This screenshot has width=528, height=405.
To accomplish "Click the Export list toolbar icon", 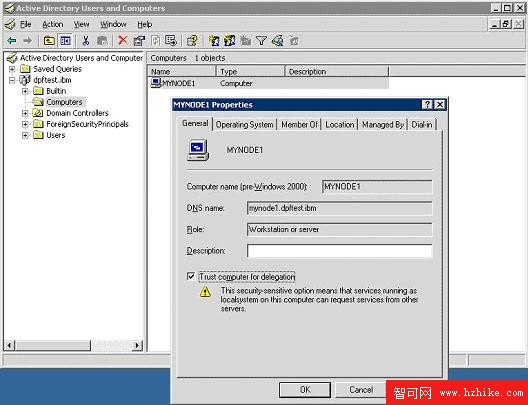I will pyautogui.click(x=171, y=41).
